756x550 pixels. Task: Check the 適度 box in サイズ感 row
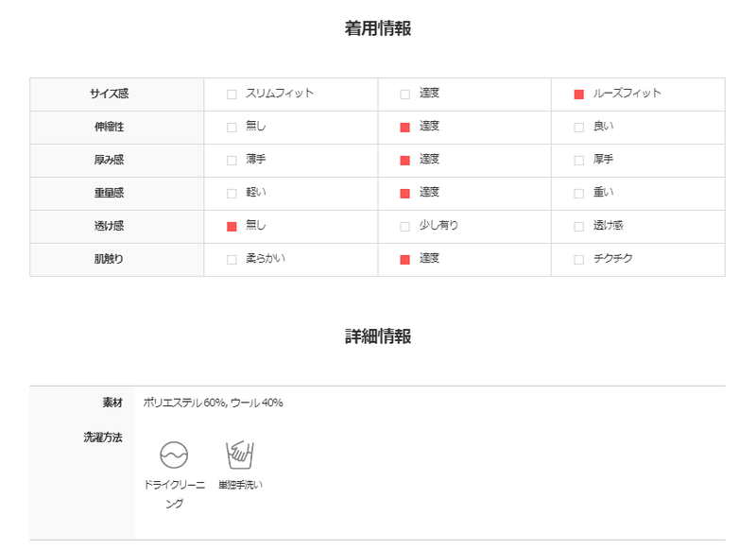(405, 94)
